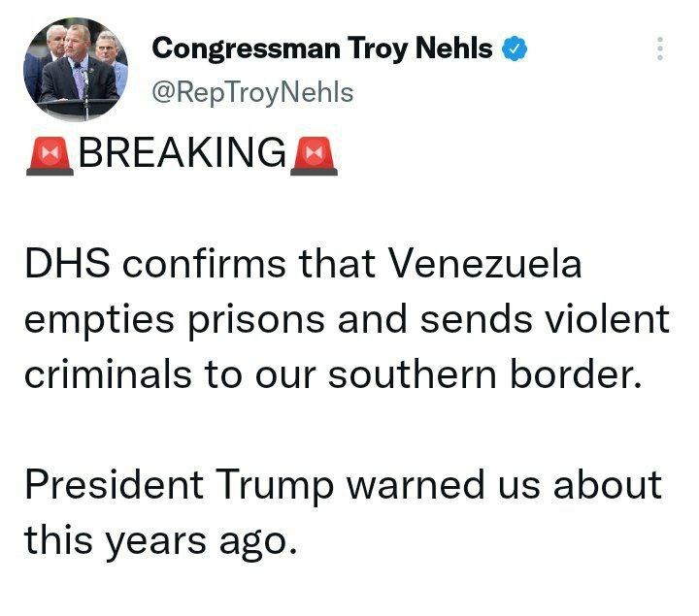Click the blue verified checkmark badge
699x616 pixels.
point(515,49)
